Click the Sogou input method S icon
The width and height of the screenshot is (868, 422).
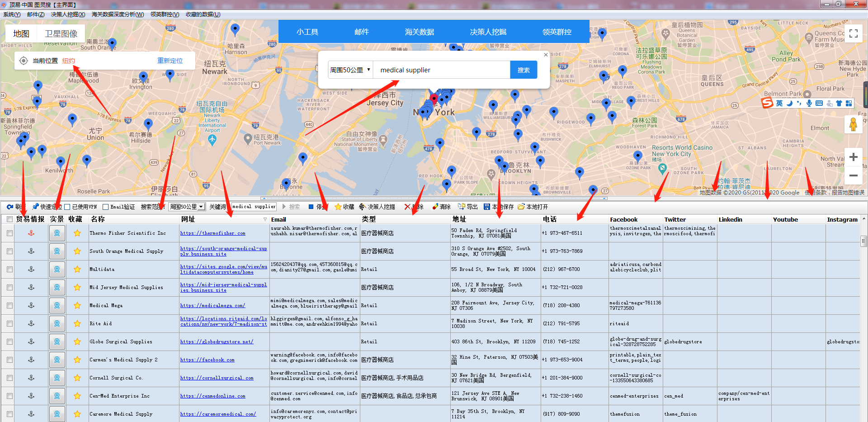coord(767,103)
